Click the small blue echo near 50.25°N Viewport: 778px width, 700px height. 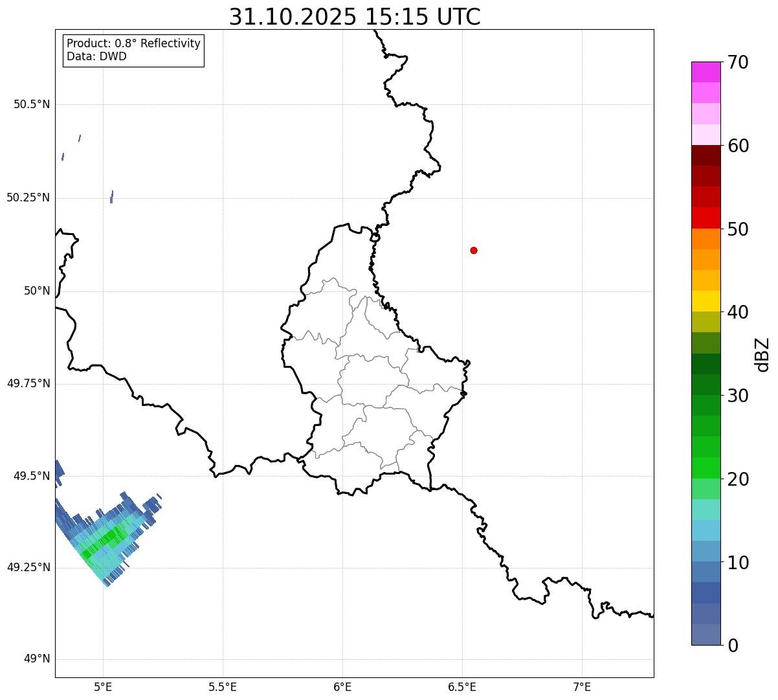click(x=112, y=197)
